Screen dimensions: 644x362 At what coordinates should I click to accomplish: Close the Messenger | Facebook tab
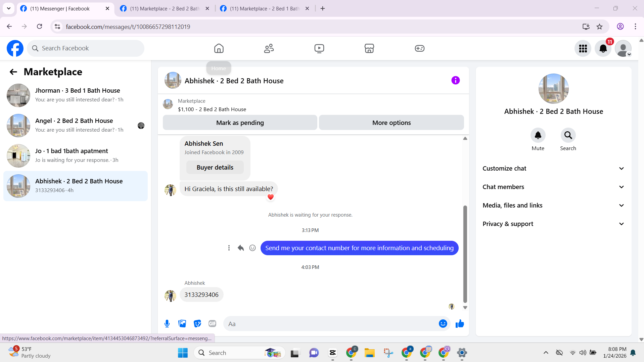point(107,9)
